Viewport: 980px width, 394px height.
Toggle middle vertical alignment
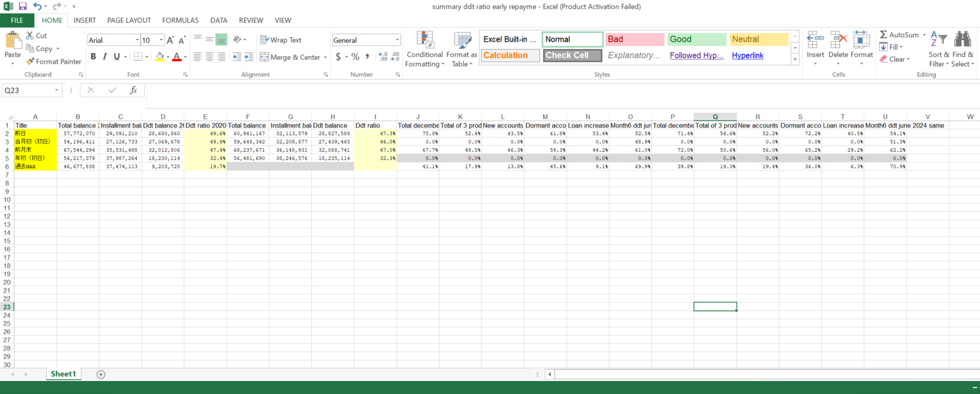210,40
